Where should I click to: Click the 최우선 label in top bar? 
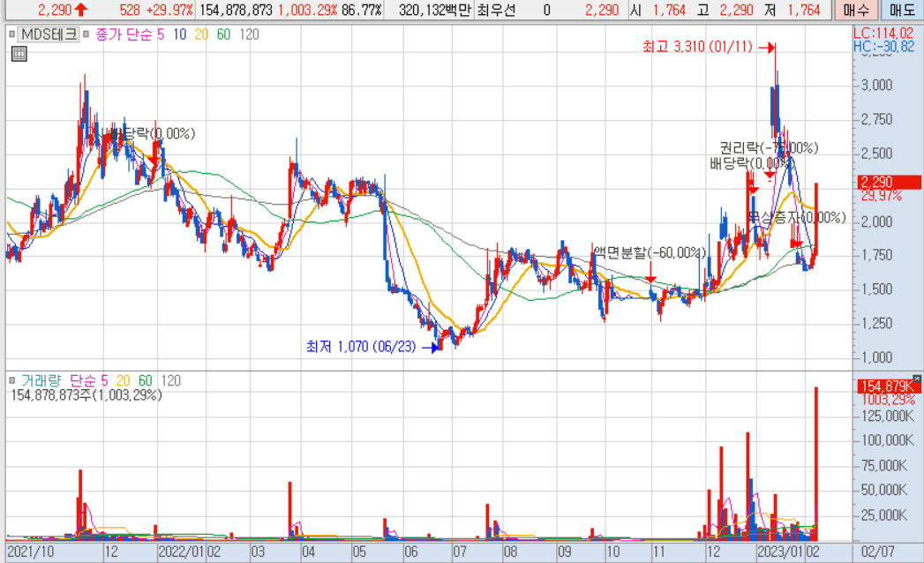[496, 10]
